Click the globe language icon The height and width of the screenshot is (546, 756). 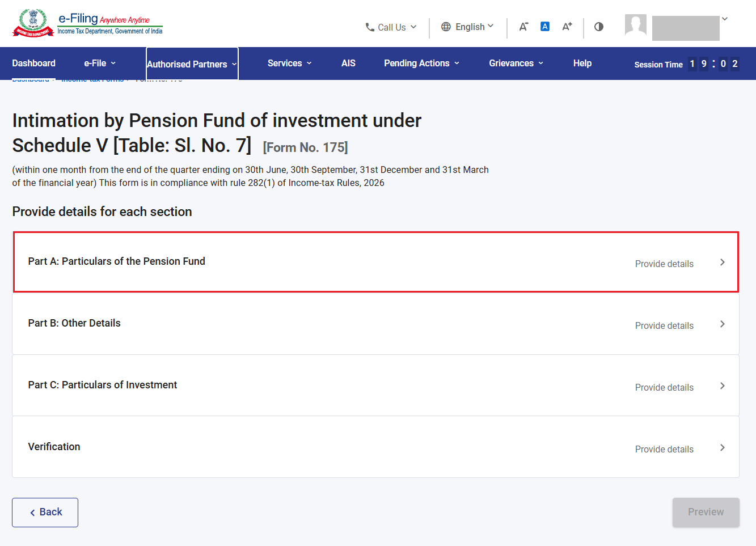click(x=446, y=27)
